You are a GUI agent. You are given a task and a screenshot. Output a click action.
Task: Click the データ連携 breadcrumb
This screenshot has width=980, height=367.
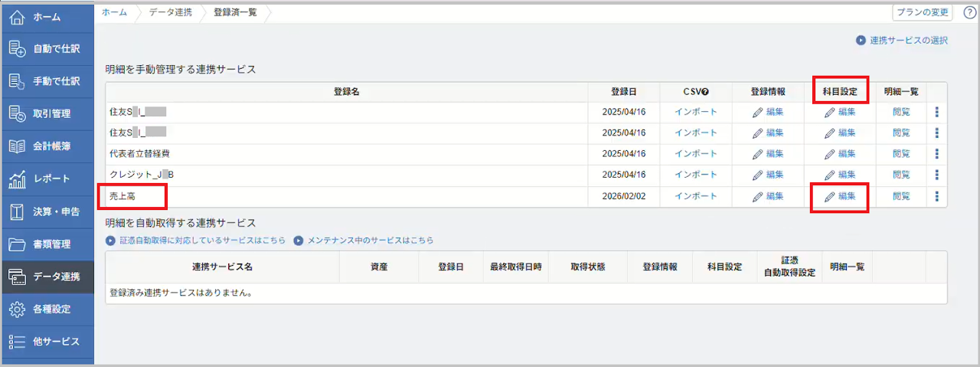[x=169, y=12]
